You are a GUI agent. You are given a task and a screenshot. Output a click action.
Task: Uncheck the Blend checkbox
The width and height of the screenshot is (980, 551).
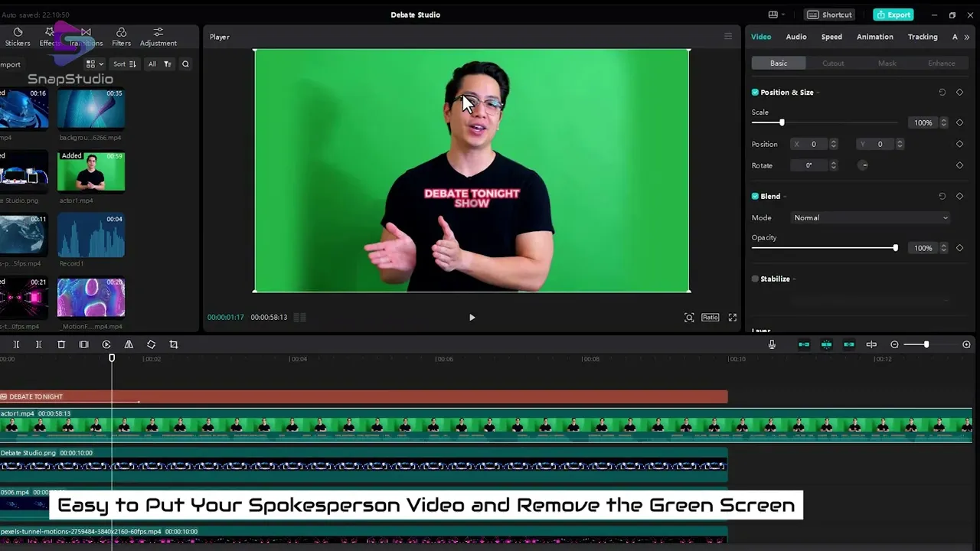755,197
